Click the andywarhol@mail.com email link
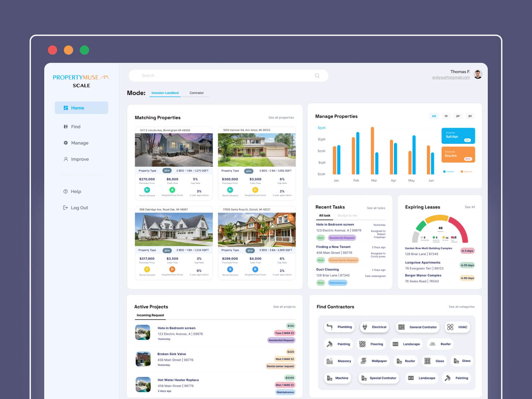The width and height of the screenshot is (532, 399). [451, 77]
